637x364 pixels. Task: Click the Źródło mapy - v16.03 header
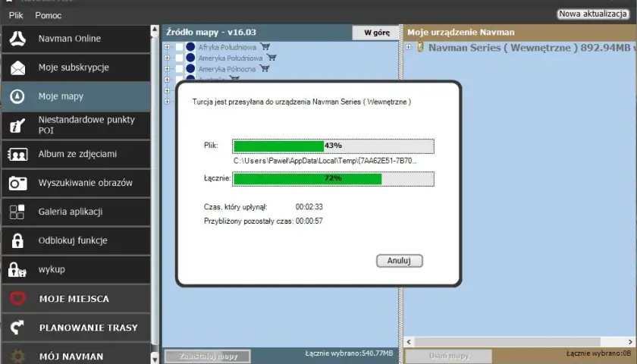coord(212,32)
